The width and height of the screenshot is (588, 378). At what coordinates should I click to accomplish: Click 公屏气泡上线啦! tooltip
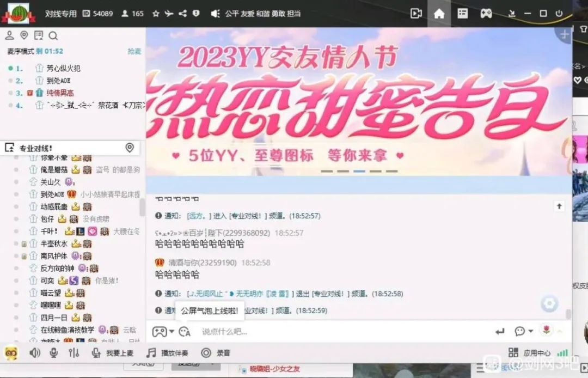click(210, 311)
